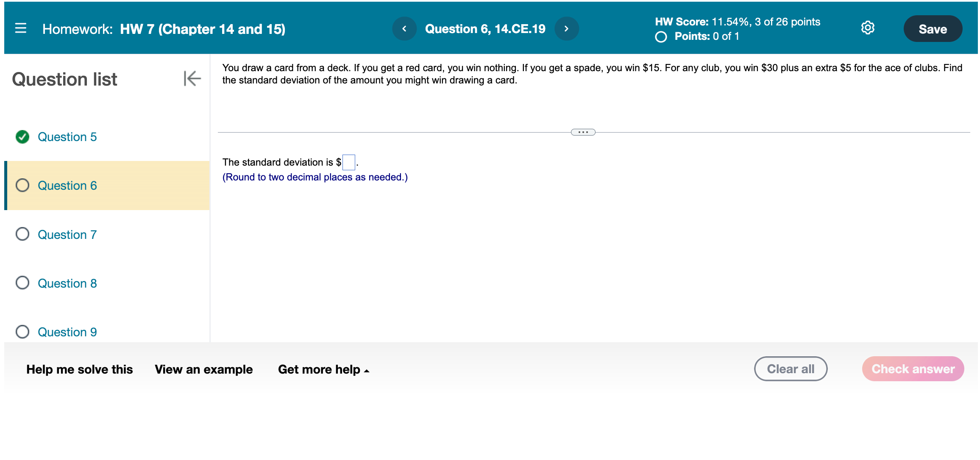Click Help me solve this
980x460 pixels.
pyautogui.click(x=80, y=369)
